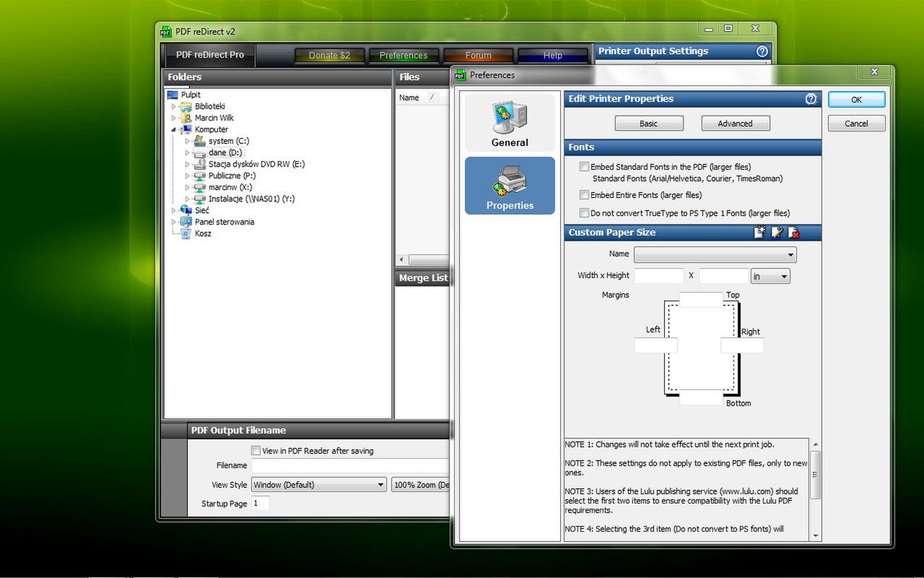This screenshot has width=924, height=578.
Task: Edit the selected custom paper size
Action: pos(777,233)
